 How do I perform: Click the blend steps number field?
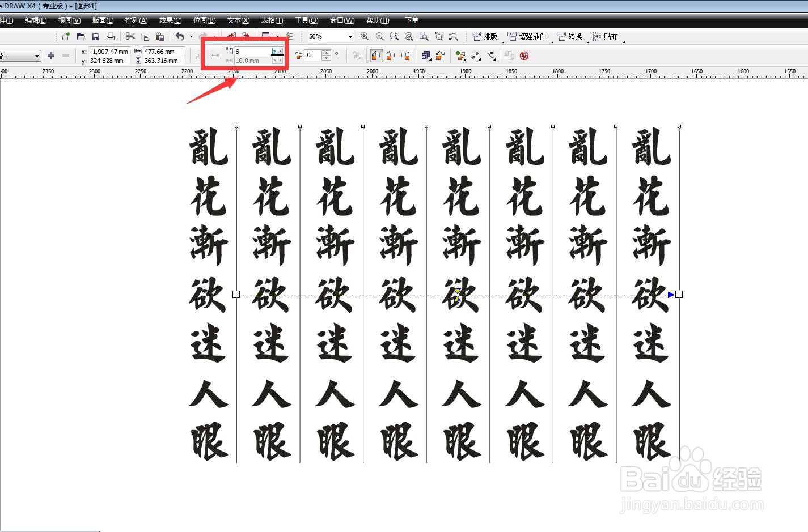(253, 51)
